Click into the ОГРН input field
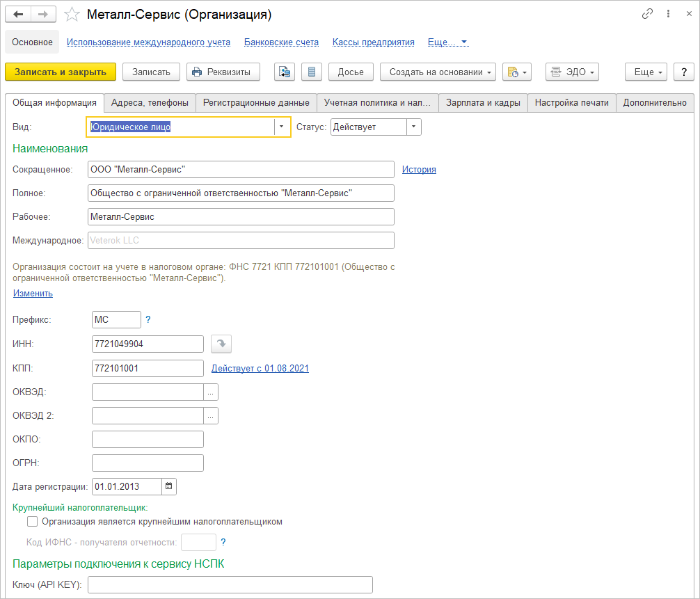Image resolution: width=700 pixels, height=599 pixels. click(148, 463)
